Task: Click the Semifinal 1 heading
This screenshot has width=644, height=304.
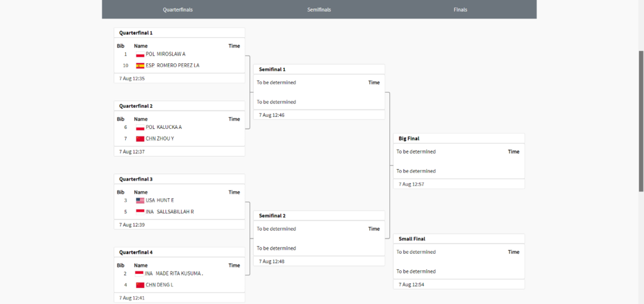Action: tap(272, 69)
